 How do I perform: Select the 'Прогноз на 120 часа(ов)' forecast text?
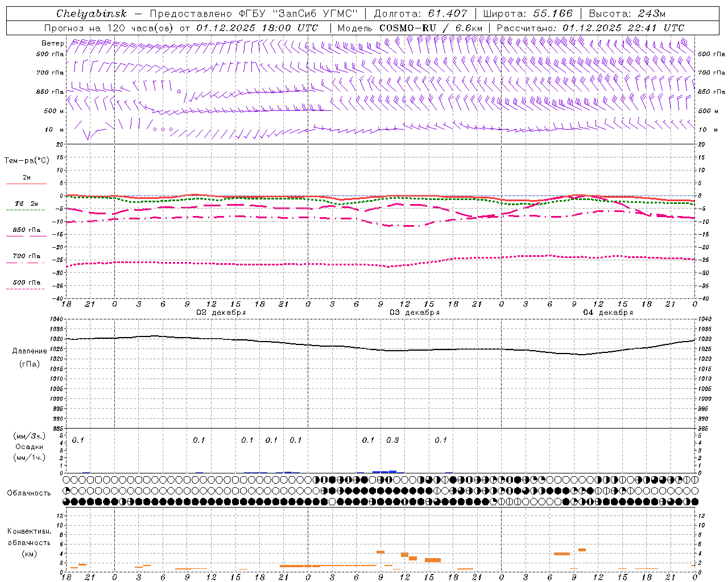[x=109, y=28]
